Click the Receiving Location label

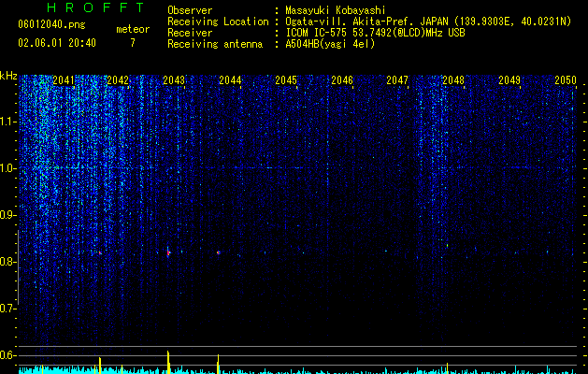click(x=218, y=22)
